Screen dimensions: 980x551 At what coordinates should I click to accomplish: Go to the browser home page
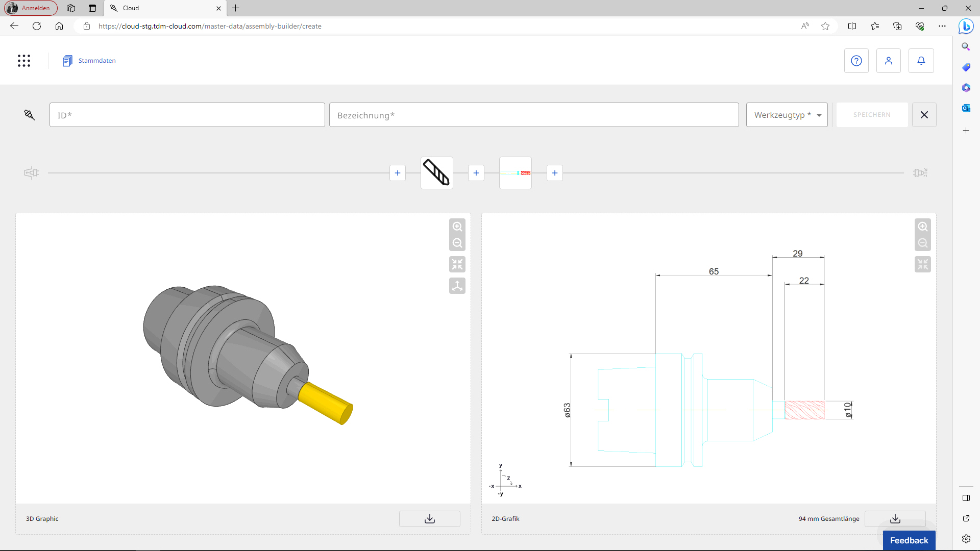(x=59, y=26)
